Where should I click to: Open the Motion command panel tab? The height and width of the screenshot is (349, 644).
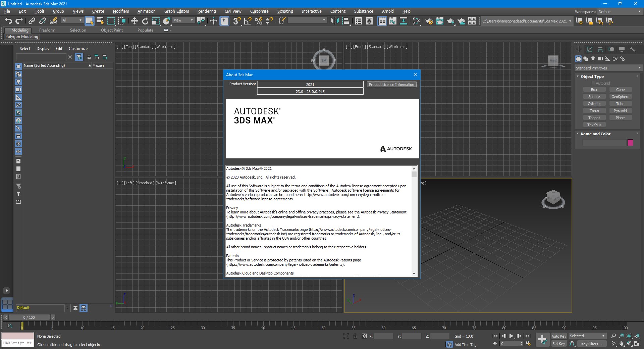pos(611,49)
